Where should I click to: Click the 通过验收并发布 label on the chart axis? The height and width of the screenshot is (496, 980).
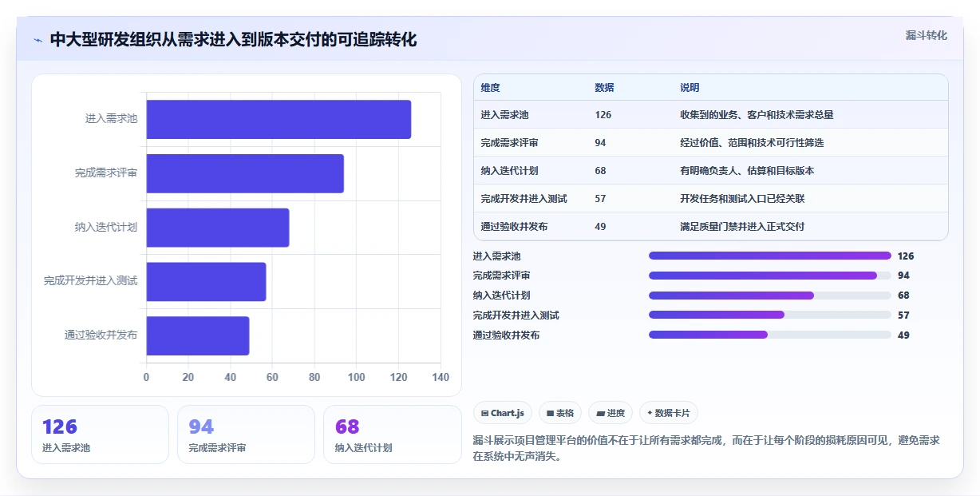click(x=101, y=335)
